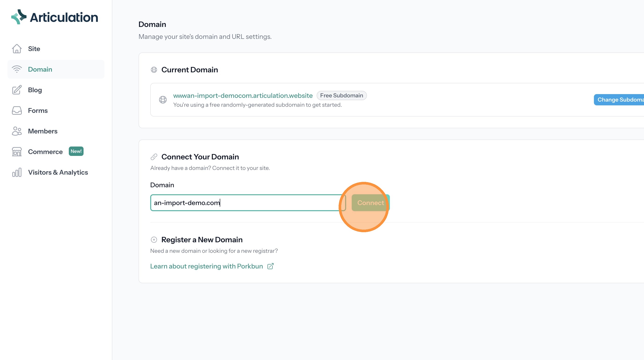Click the Members people icon
The image size is (644, 360).
17,131
